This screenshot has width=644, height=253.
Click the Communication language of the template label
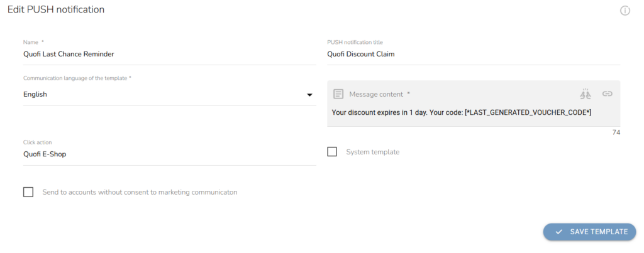77,78
